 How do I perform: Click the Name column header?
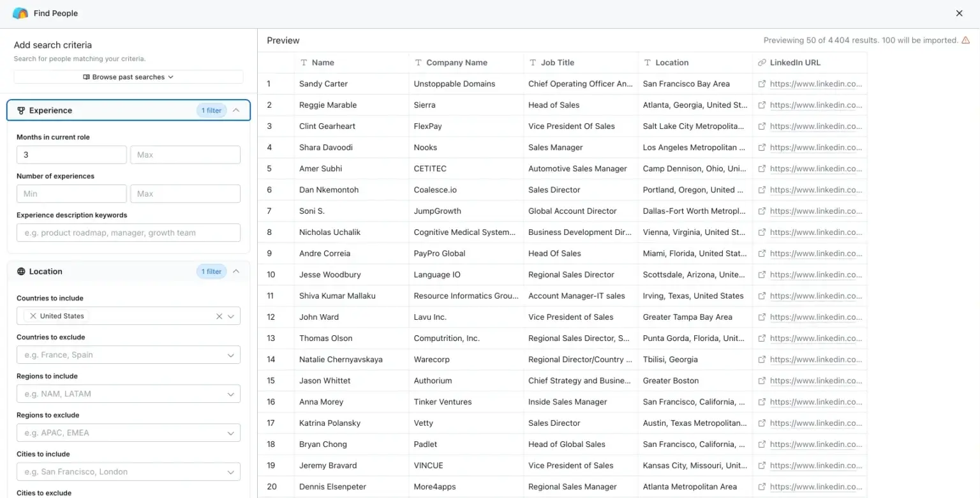[352, 63]
